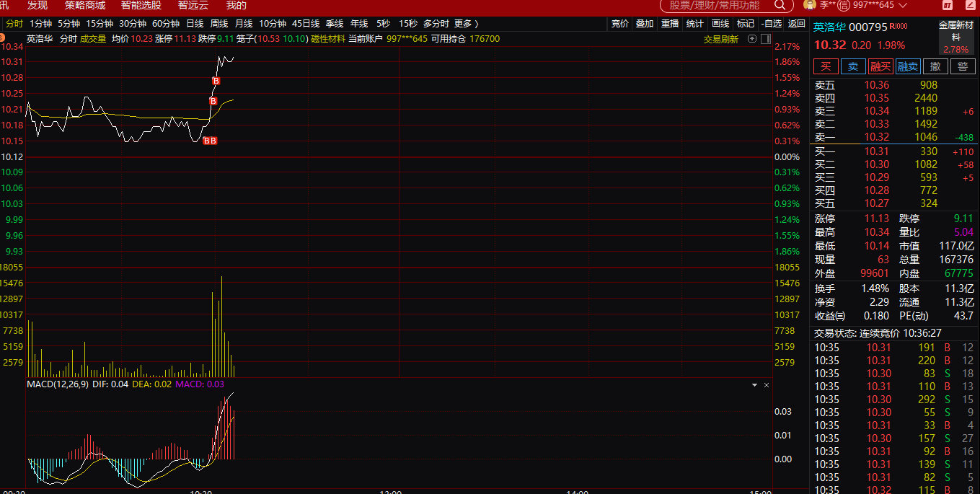Switch to the 5分钟 period
Screen dimensions: 980x494
[x=69, y=24]
